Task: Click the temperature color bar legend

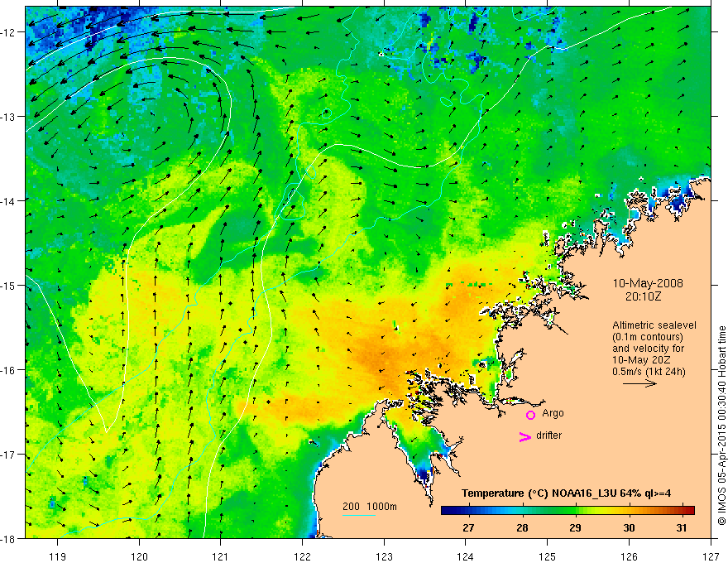Action: (568, 511)
